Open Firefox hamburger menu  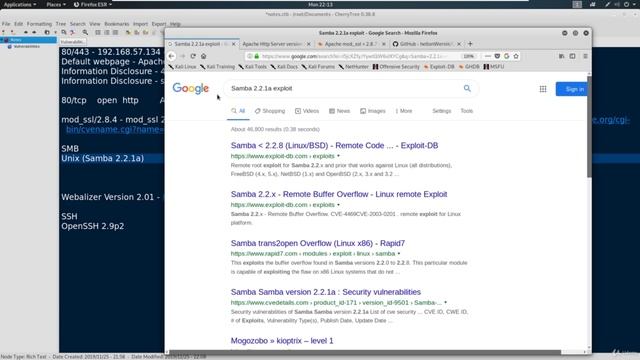585,56
